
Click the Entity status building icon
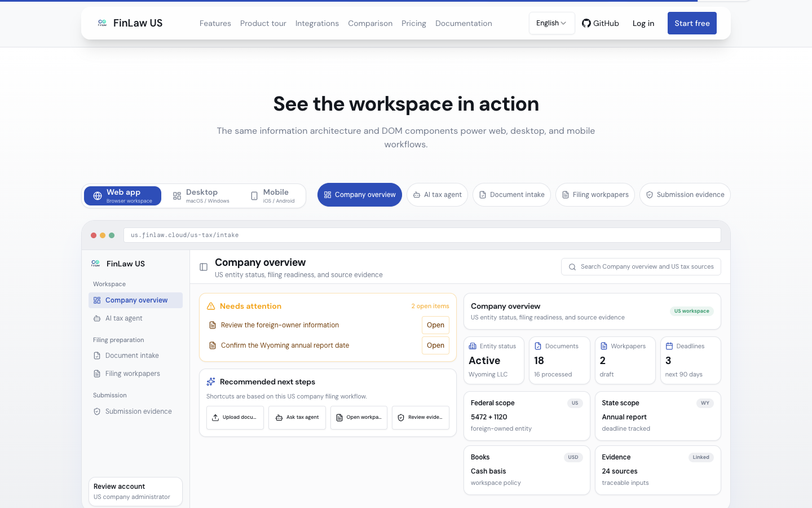pos(473,346)
